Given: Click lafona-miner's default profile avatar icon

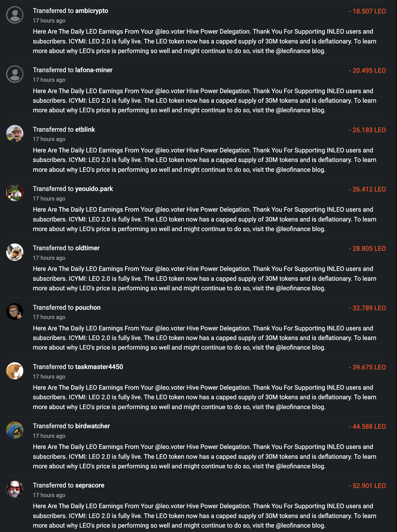Looking at the screenshot, I should coord(15,74).
